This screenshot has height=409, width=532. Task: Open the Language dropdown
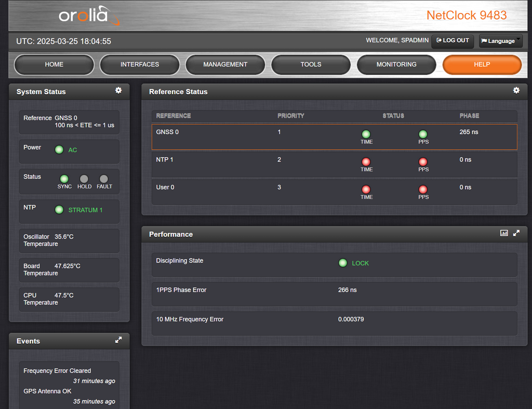(x=500, y=41)
